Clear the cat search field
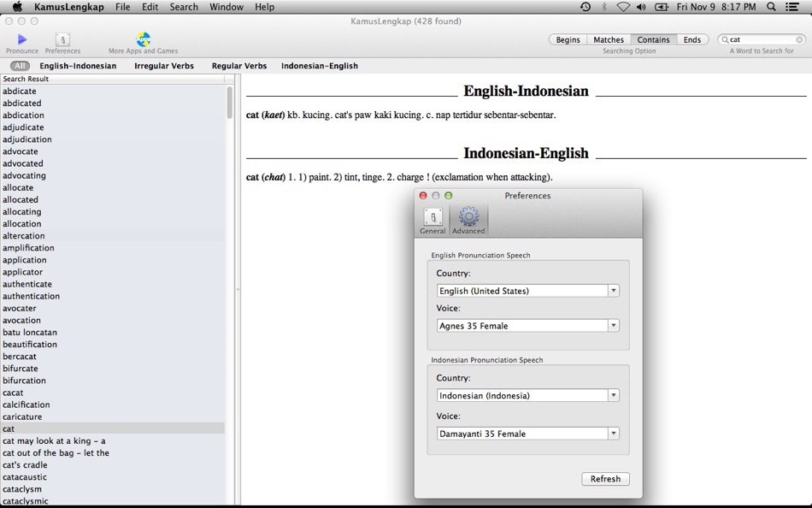Viewport: 812px width, 508px height. pyautogui.click(x=799, y=38)
